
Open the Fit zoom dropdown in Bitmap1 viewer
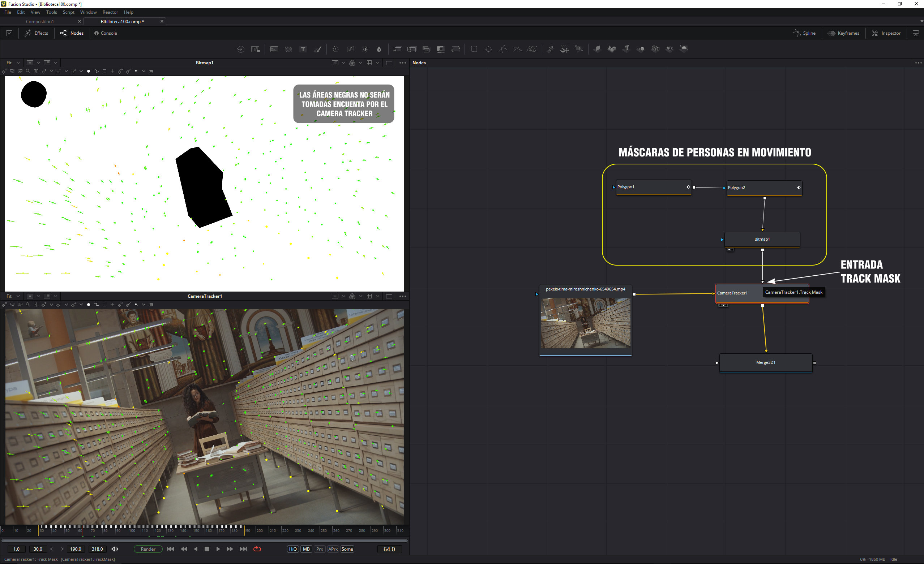coord(12,63)
